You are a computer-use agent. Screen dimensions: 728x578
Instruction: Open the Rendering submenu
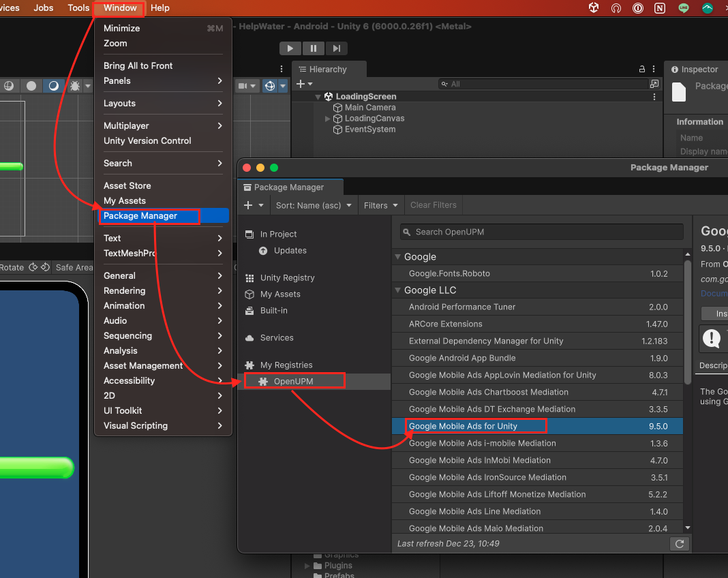click(164, 290)
